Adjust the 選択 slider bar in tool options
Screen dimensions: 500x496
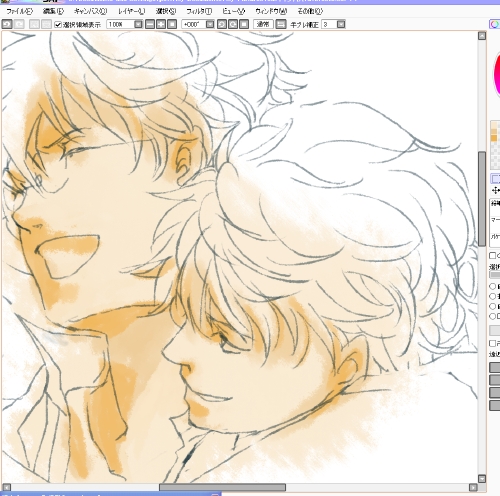(x=495, y=275)
